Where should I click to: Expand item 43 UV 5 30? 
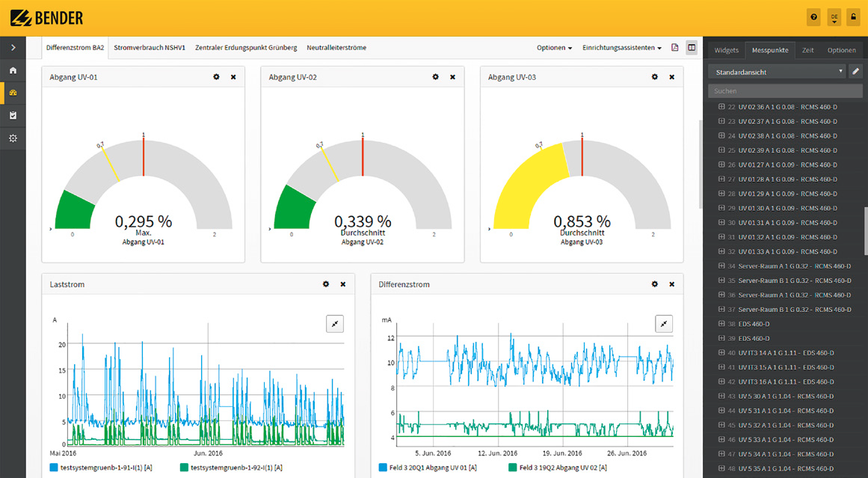click(x=721, y=396)
